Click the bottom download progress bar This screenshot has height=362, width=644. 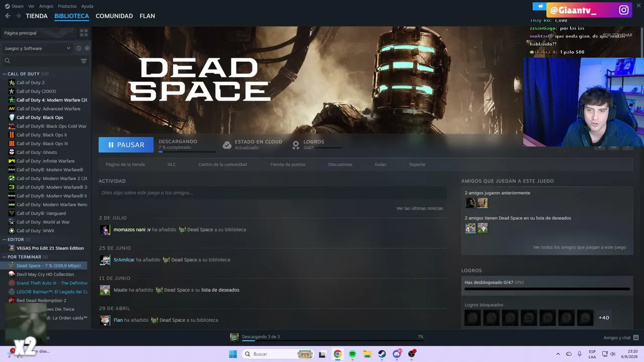[x=333, y=341]
